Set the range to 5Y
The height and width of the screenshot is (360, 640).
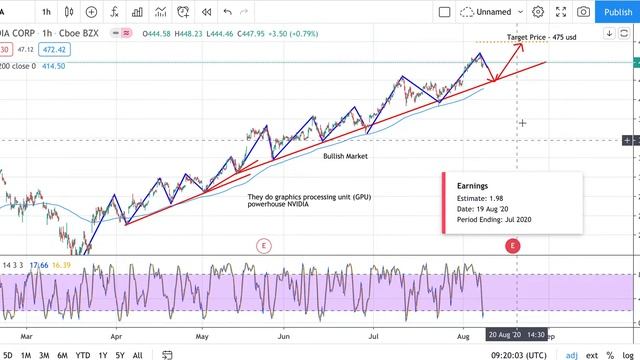[x=120, y=356]
